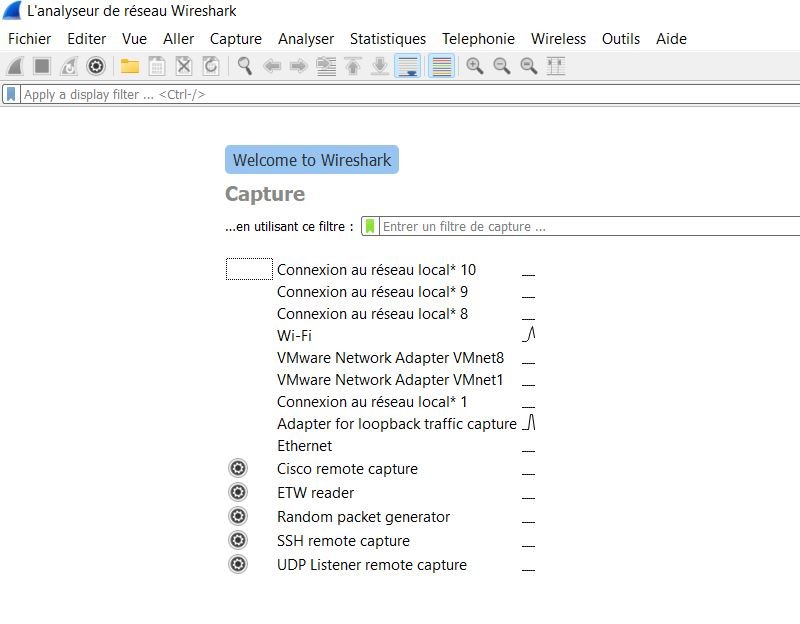Image resolution: width=800 pixels, height=624 pixels.
Task: Open options gear for Cisco remote capture
Action: click(x=238, y=468)
